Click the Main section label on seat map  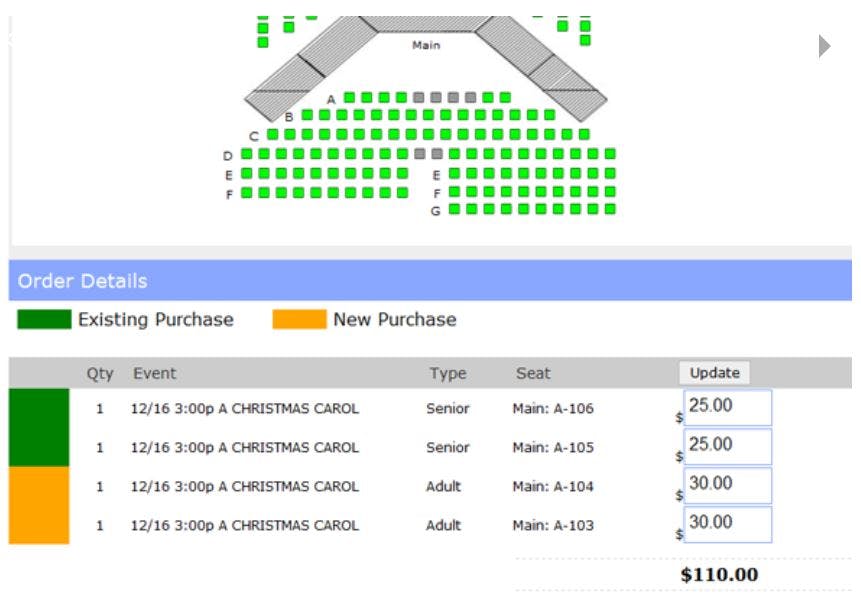426,45
